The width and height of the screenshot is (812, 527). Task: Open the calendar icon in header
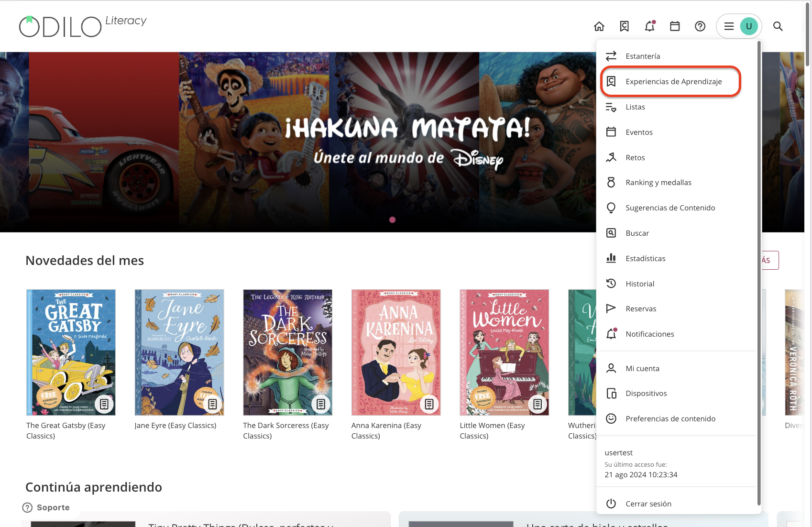tap(675, 26)
